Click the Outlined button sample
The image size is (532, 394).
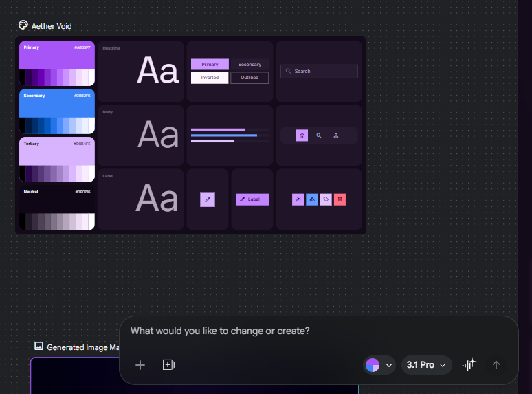point(250,78)
